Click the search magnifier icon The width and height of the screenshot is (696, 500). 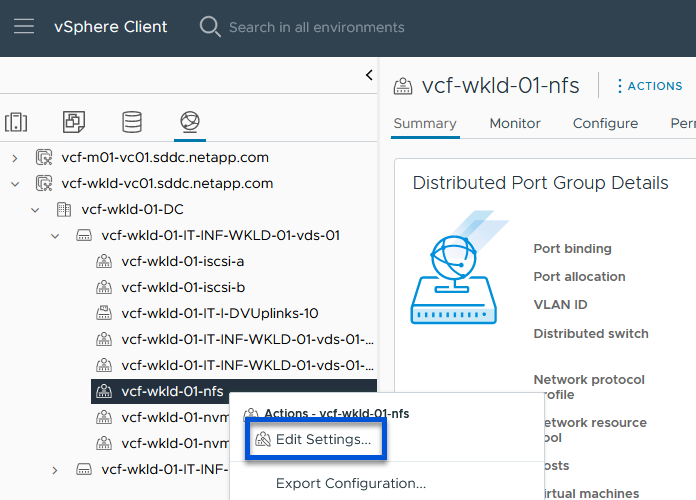210,27
